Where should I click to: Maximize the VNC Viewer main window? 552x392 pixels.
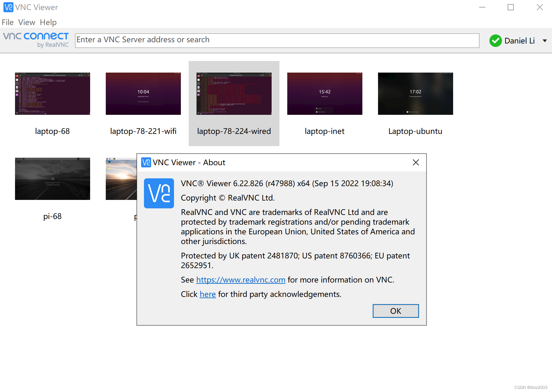coord(511,7)
